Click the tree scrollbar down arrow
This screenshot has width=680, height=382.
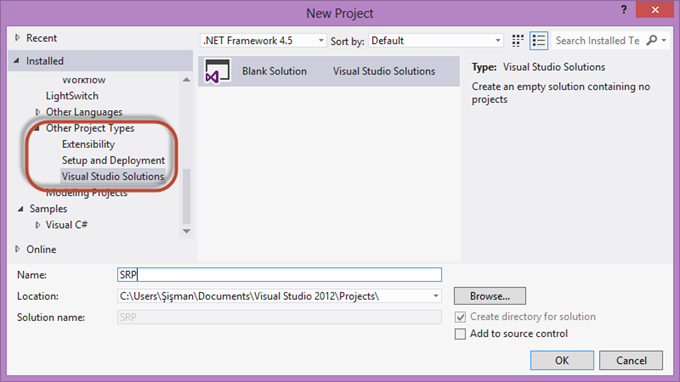click(186, 231)
